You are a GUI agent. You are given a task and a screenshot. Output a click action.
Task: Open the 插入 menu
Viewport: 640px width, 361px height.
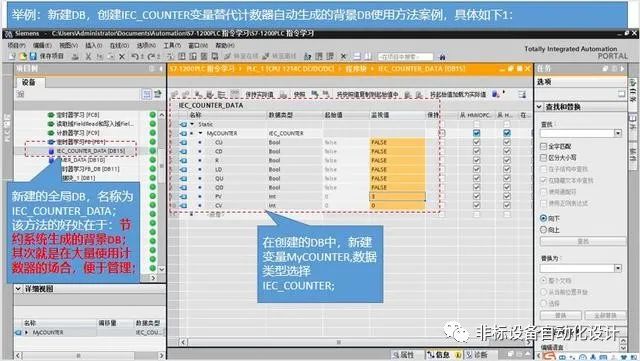pyautogui.click(x=93, y=45)
